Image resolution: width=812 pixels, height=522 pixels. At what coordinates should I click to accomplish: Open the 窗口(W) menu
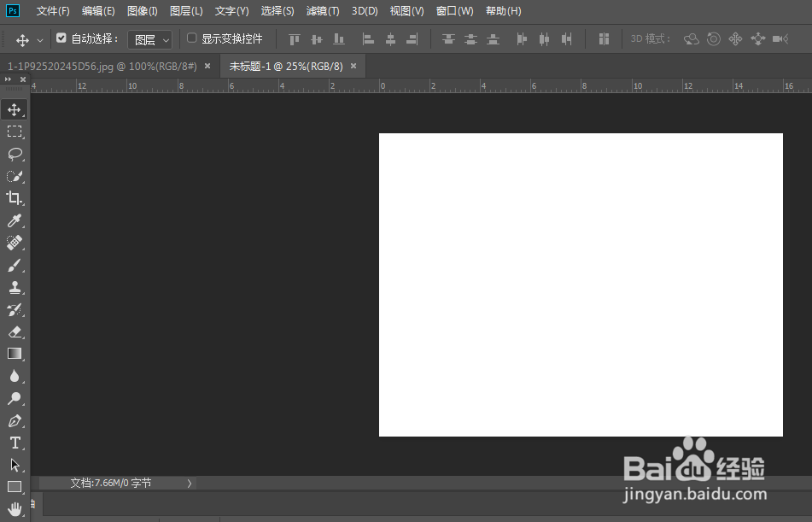coord(455,11)
